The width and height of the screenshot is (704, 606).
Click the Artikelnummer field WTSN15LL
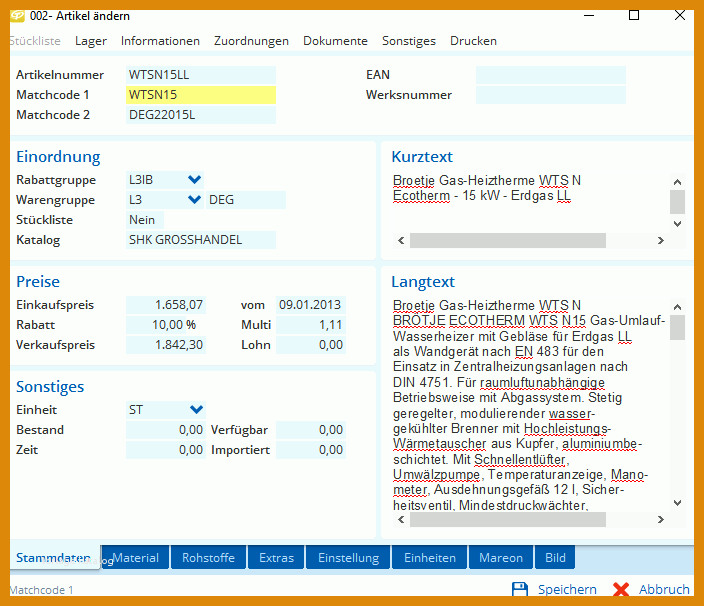pyautogui.click(x=201, y=75)
